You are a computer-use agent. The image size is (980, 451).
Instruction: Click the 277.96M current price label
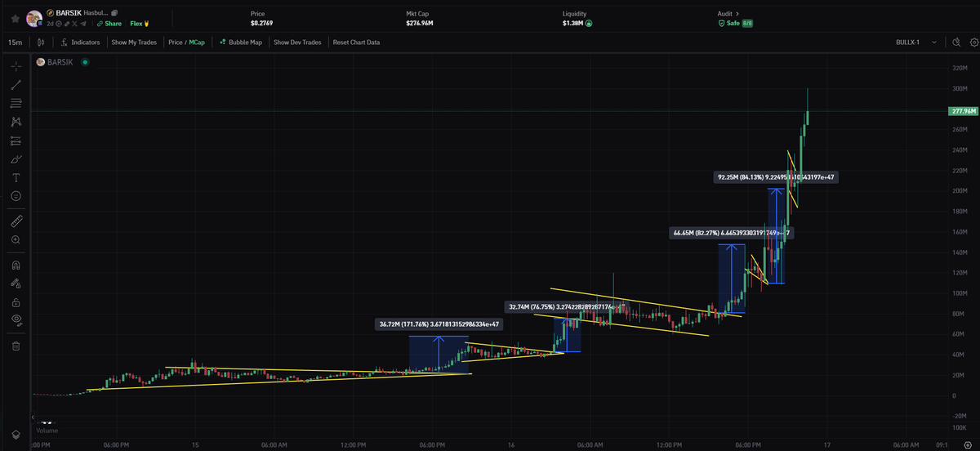pos(964,111)
